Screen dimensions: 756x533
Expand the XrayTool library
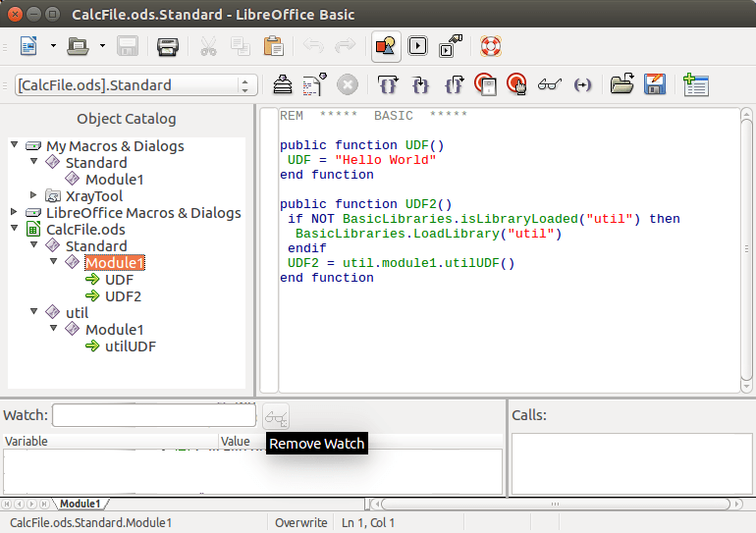[33, 194]
